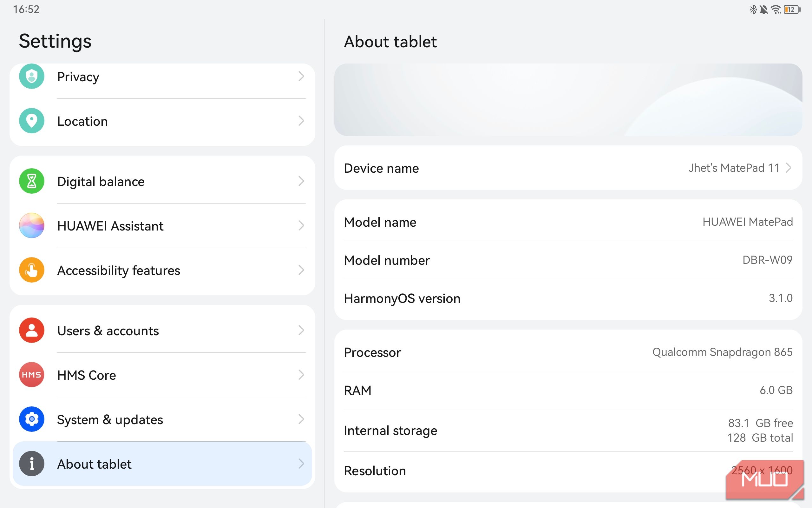Open the Users & accounts row chevron
The width and height of the screenshot is (812, 508).
(301, 330)
